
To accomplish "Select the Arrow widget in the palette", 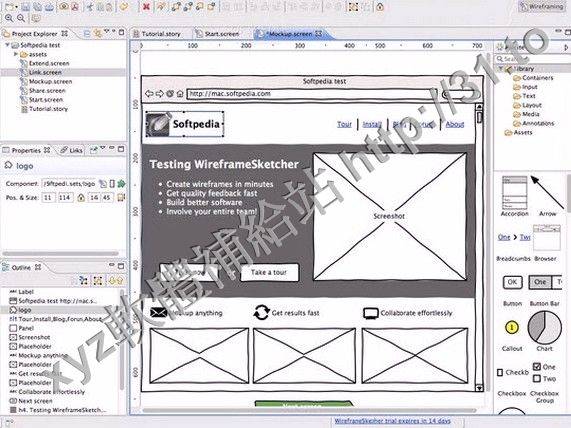I will tap(547, 197).
